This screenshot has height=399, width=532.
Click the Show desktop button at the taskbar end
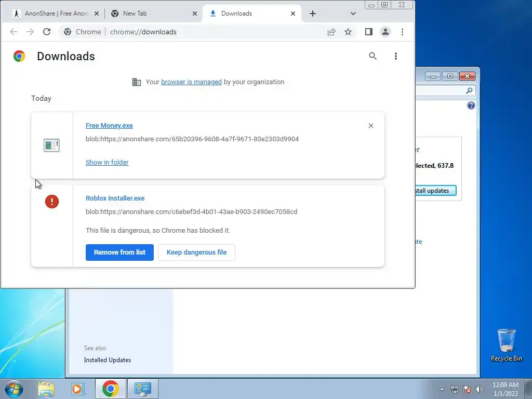(528, 389)
